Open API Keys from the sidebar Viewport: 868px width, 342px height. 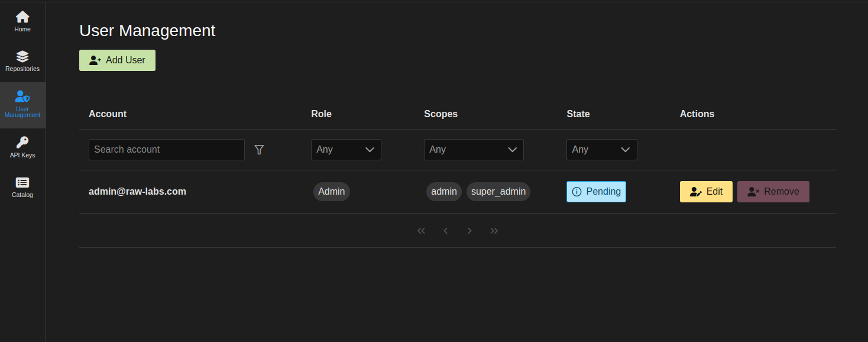22,148
